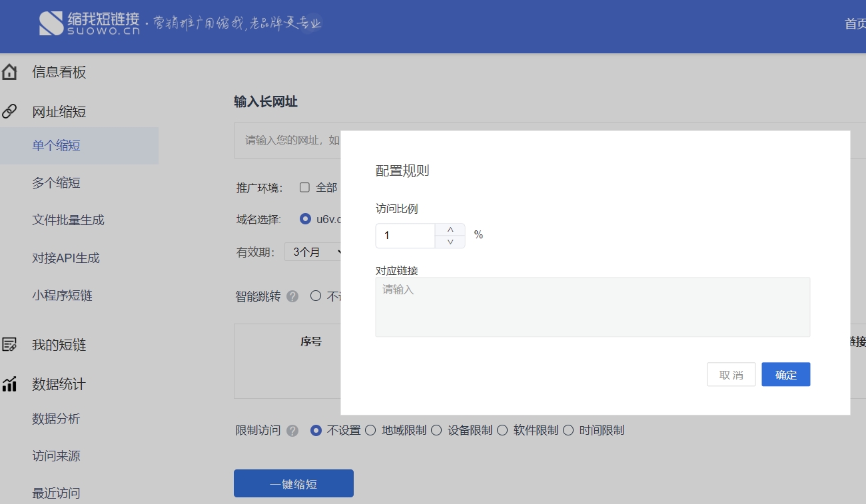This screenshot has width=866, height=504.
Task: Click the notepad icon beside 我的短链
Action: pos(9,345)
